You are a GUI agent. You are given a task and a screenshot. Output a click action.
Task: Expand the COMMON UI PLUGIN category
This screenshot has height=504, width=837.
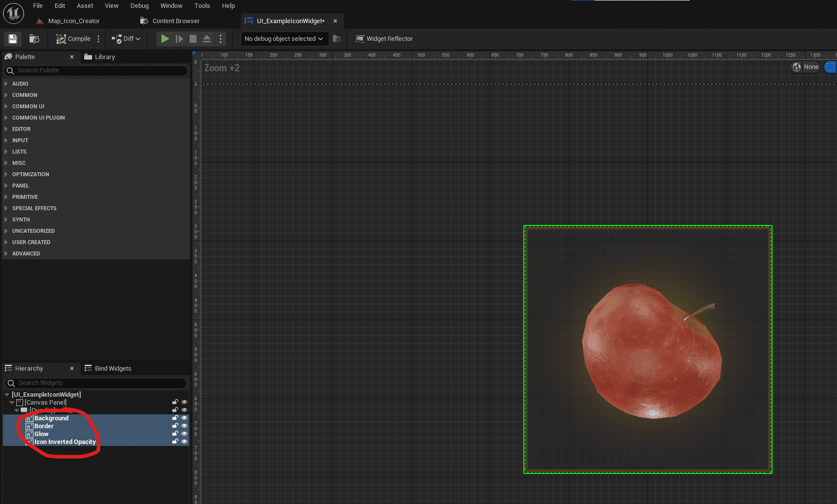[6, 118]
